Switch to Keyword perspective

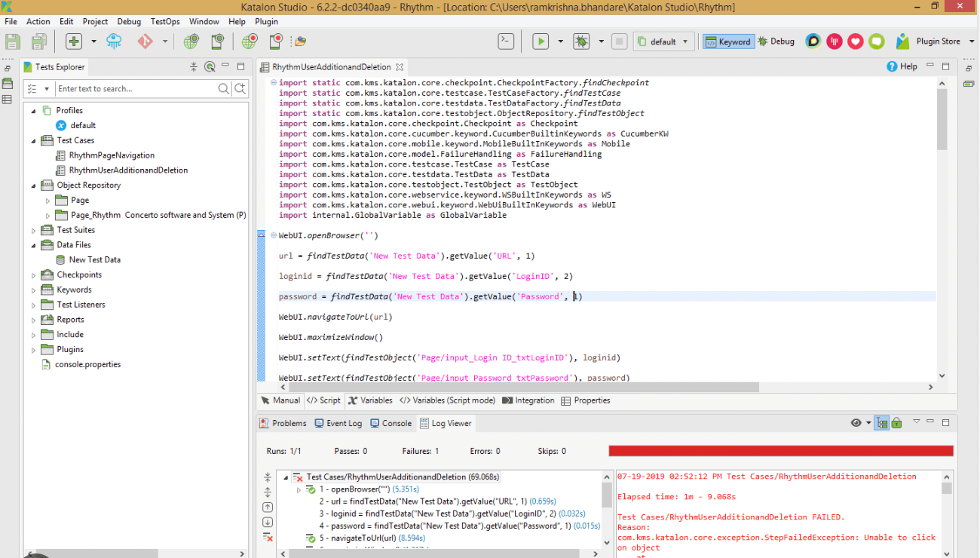click(728, 41)
